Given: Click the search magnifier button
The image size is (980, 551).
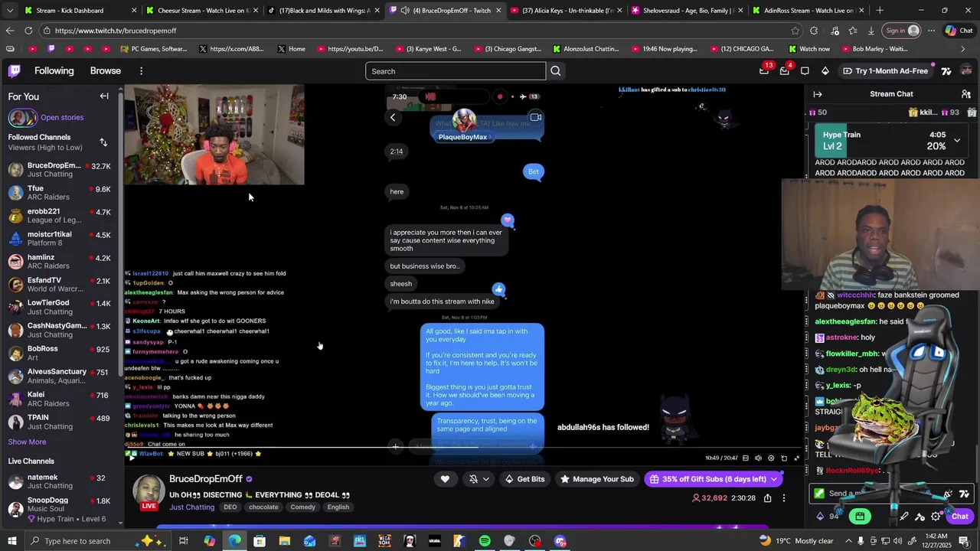Looking at the screenshot, I should click(x=556, y=71).
